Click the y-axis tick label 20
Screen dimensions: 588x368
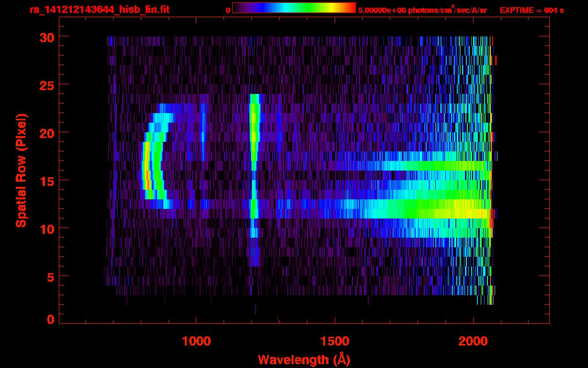click(x=47, y=133)
